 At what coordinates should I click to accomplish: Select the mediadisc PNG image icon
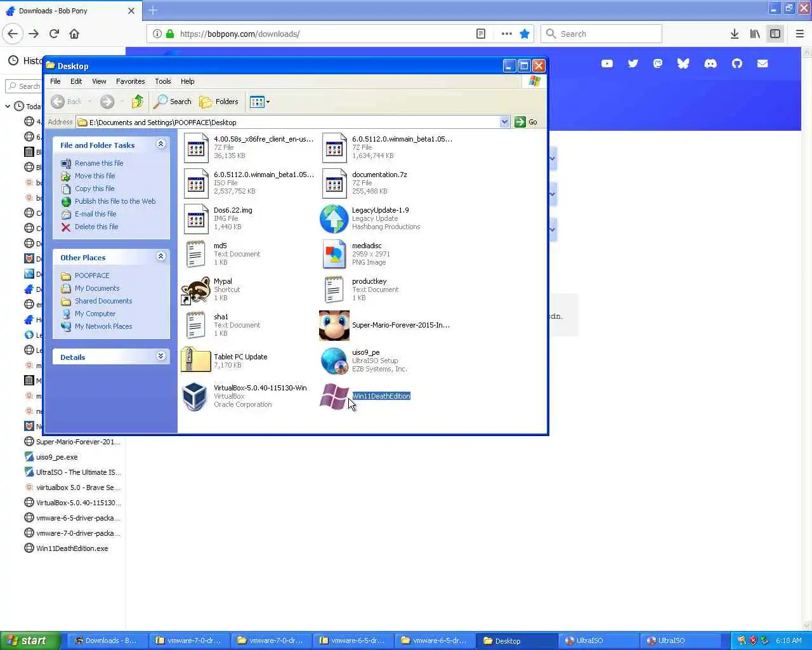(x=334, y=255)
